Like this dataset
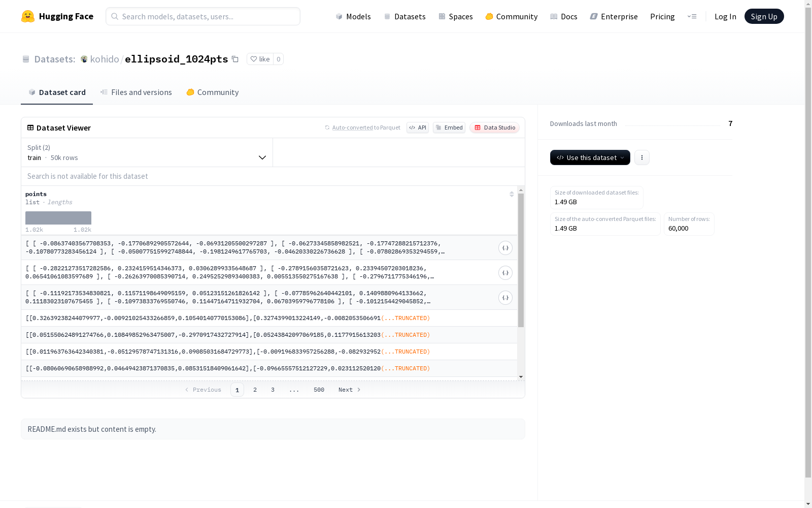The image size is (812, 508). (x=260, y=59)
